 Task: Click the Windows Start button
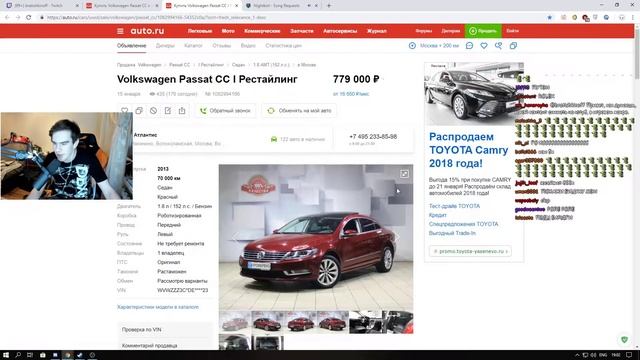6,355
